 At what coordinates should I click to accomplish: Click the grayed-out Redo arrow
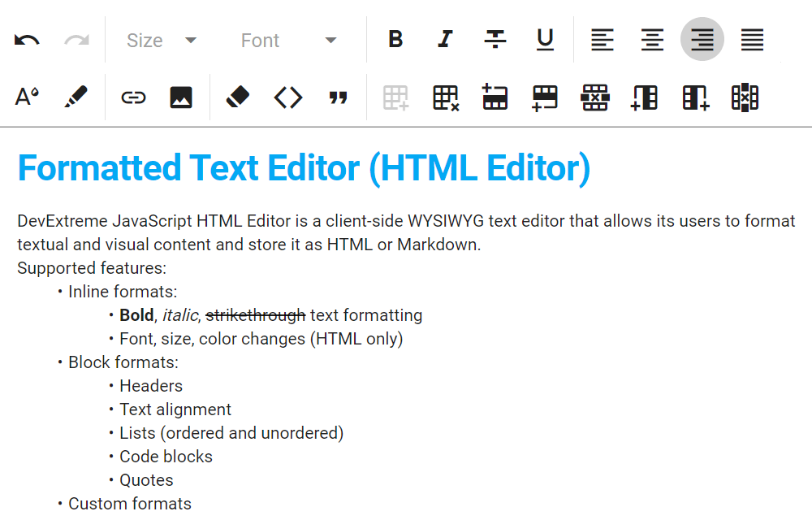tap(76, 40)
